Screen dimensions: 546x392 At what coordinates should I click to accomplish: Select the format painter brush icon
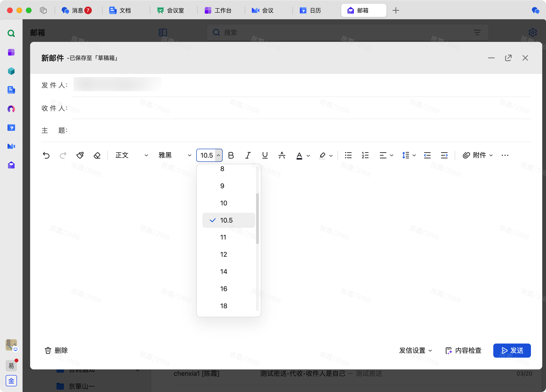(x=80, y=155)
